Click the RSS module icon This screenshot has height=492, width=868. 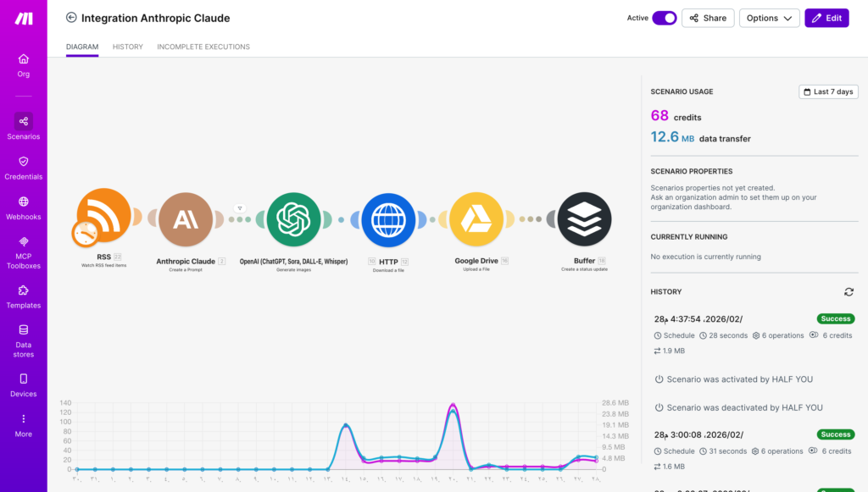(104, 218)
